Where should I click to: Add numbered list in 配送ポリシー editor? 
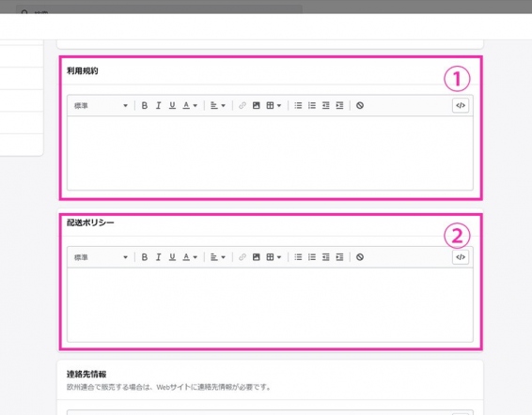312,257
